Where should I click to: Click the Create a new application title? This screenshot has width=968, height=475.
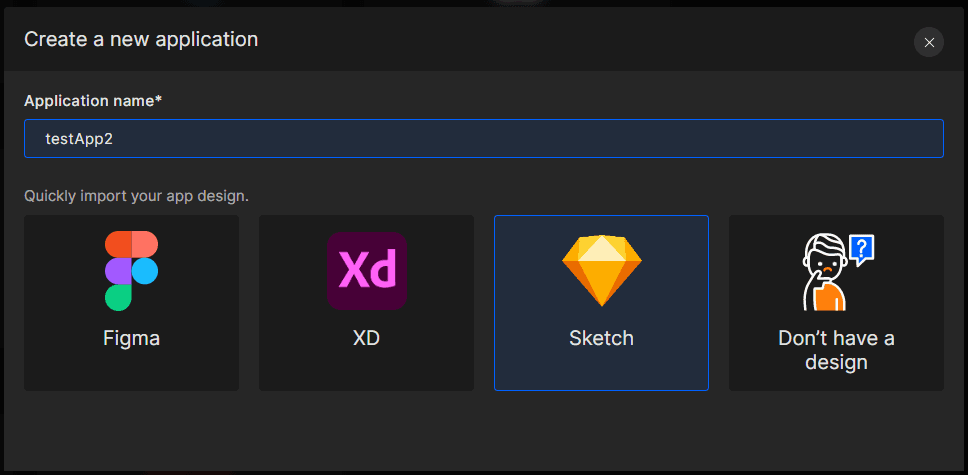click(x=141, y=40)
